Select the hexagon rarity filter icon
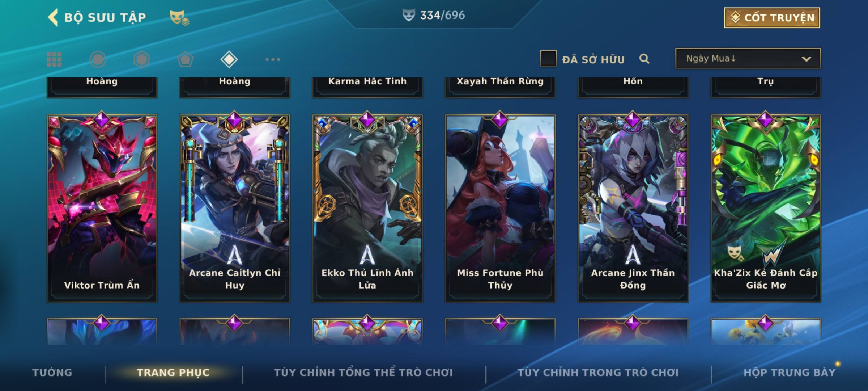The image size is (868, 391). coord(141,59)
